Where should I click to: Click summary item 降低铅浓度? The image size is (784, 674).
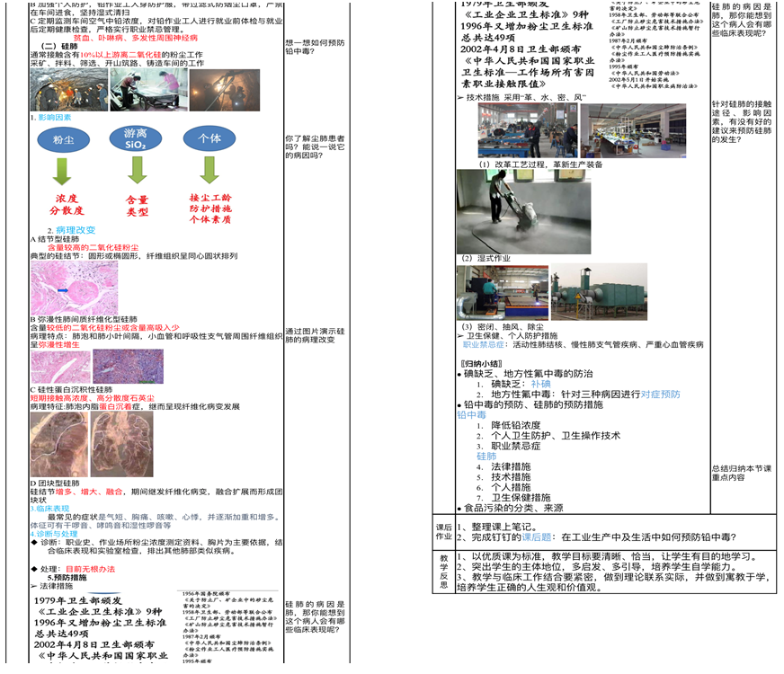pos(516,425)
